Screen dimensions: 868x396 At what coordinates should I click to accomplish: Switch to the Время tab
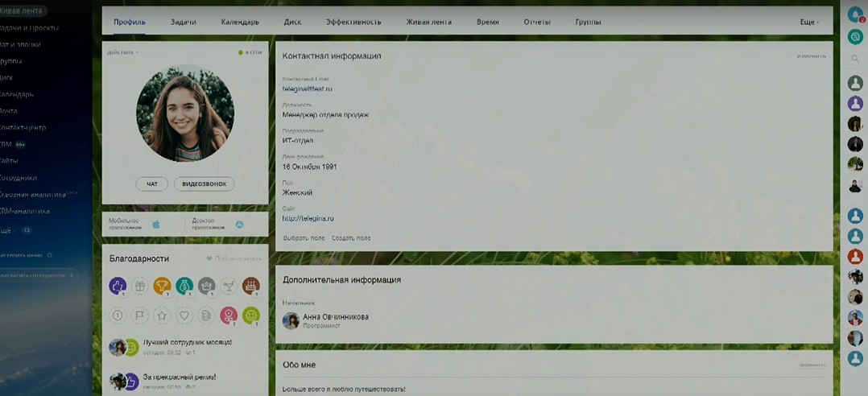488,22
